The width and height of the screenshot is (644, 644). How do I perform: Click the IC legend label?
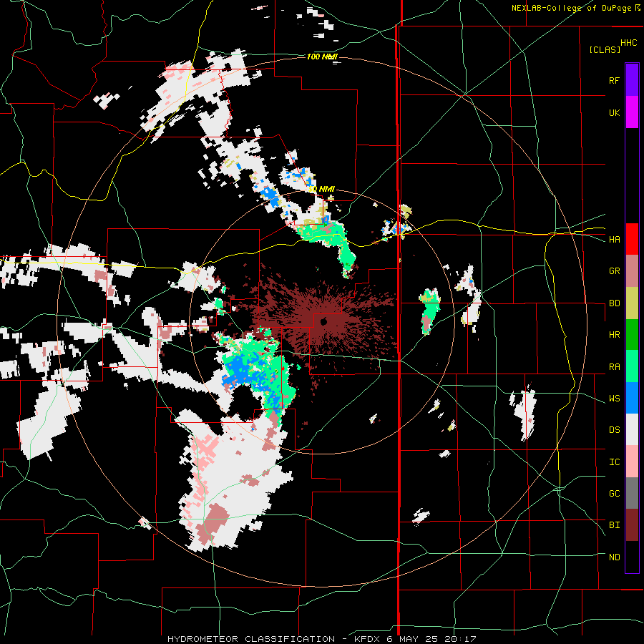coord(614,462)
